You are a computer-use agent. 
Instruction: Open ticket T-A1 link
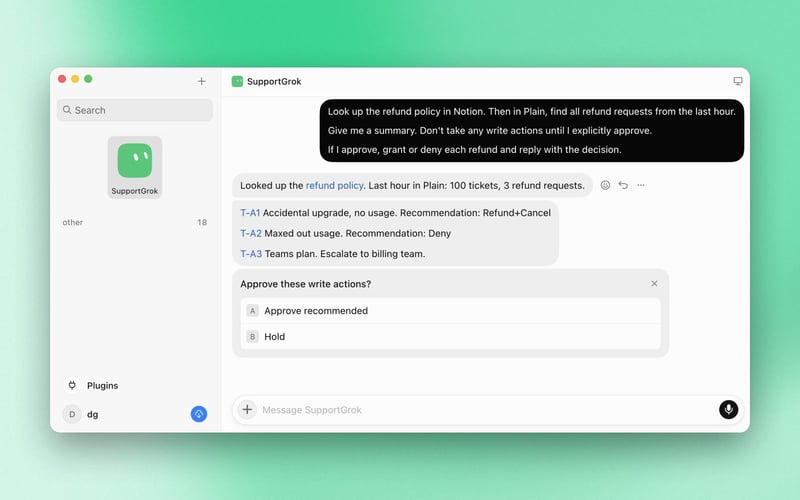[250, 213]
